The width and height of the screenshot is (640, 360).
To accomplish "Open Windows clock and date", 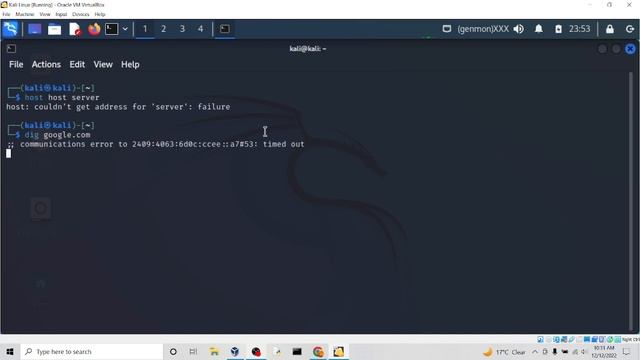I will coord(604,352).
